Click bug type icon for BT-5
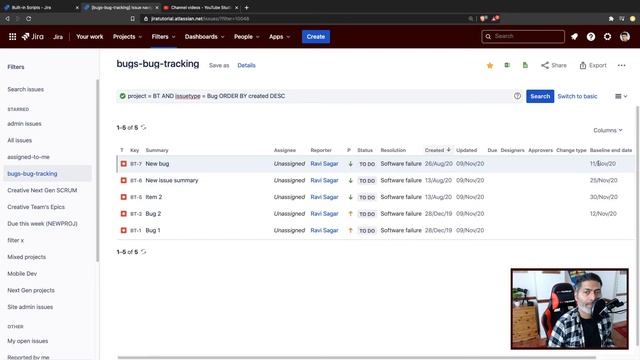Screen dimensions: 640x360 [123, 197]
